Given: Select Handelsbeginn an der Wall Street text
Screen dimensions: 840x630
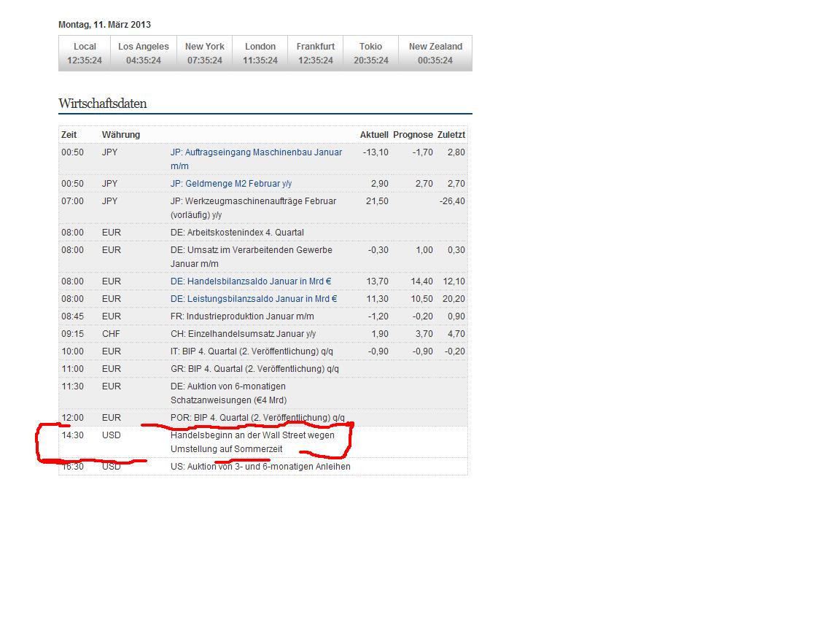Looking at the screenshot, I should point(252,442).
